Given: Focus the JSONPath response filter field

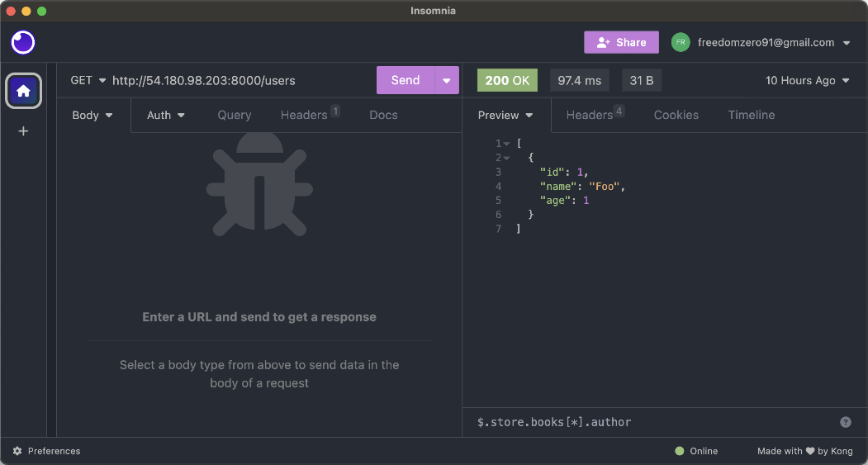Looking at the screenshot, I should [656, 422].
